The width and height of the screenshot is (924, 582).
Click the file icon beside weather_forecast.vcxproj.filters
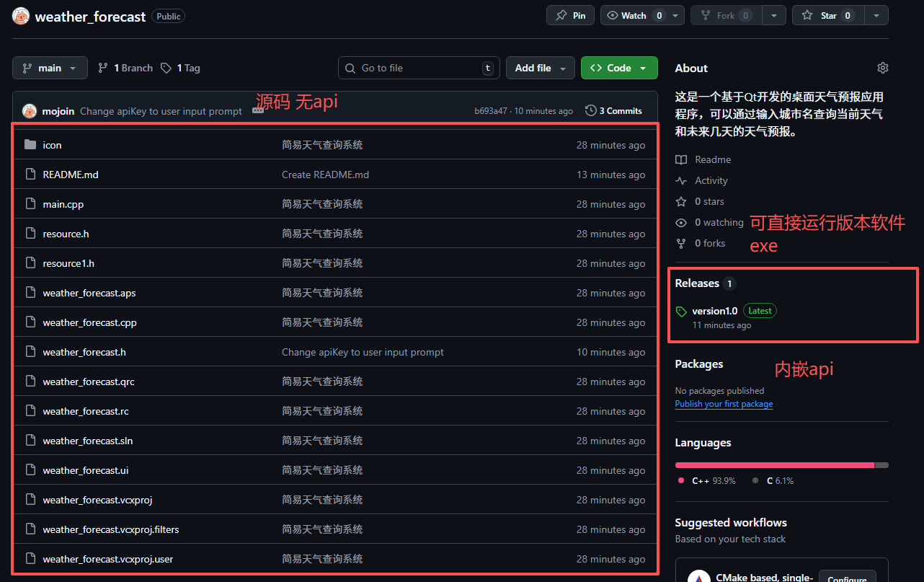pos(30,529)
